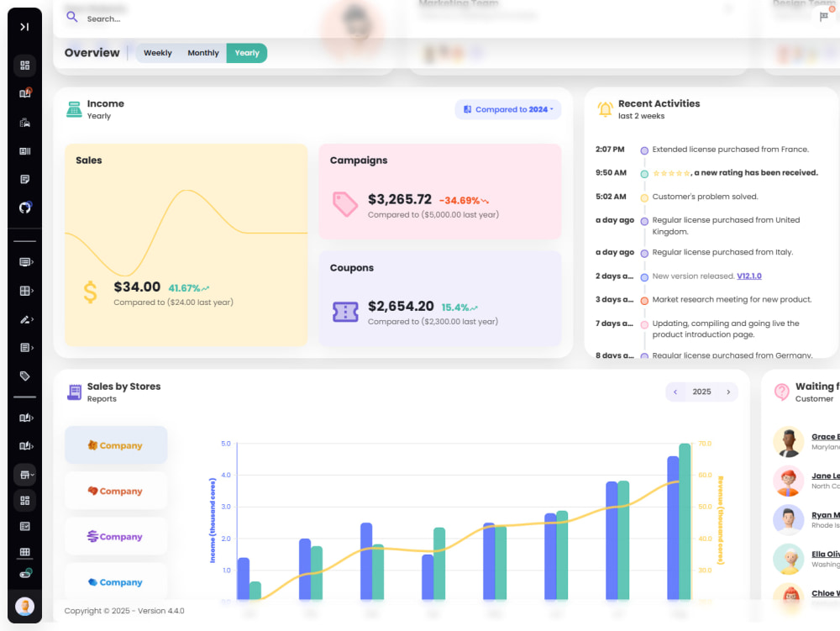This screenshot has height=631, width=840.
Task: Click Grace's avatar thumbnail
Action: point(788,442)
